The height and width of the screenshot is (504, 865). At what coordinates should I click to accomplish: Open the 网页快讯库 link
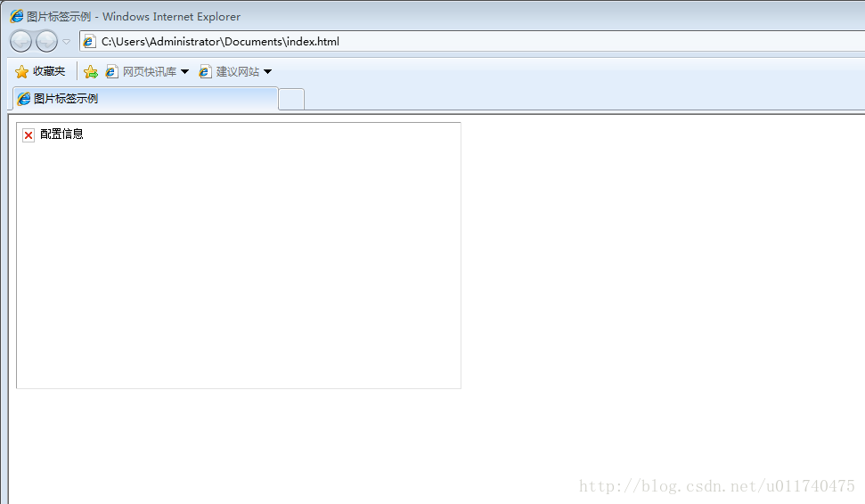[142, 72]
